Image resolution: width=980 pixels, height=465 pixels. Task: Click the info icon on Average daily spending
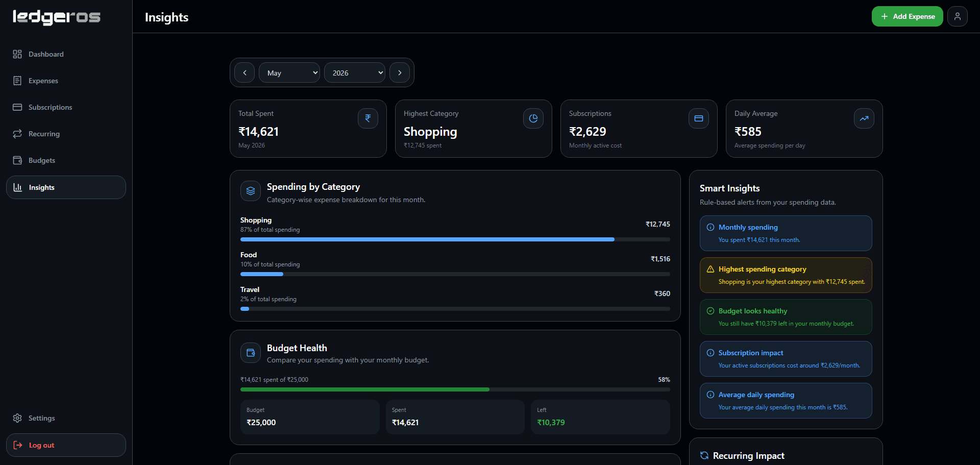pos(710,395)
